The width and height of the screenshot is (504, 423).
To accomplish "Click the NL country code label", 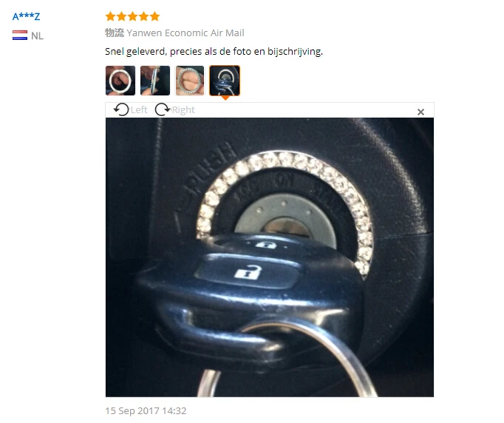I will pyautogui.click(x=37, y=35).
